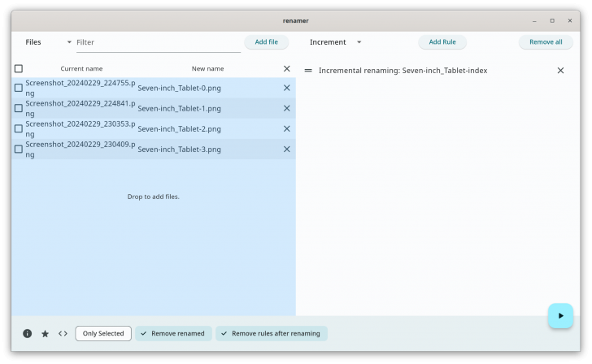The image size is (592, 364).
Task: Click the Filter text field
Action: pos(157,42)
